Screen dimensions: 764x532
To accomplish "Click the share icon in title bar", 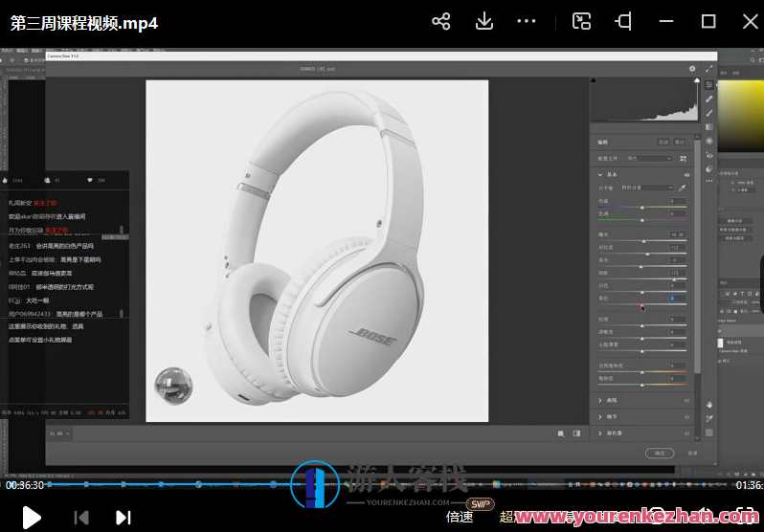I will point(440,21).
